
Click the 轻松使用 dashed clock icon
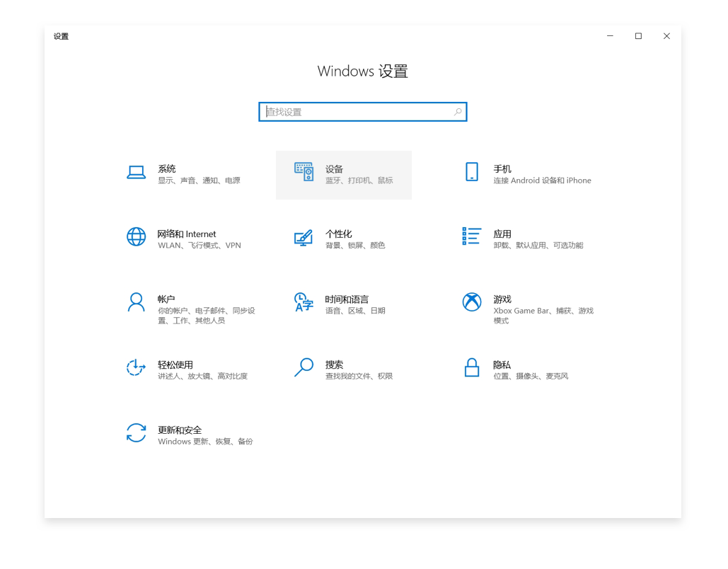[x=136, y=367]
